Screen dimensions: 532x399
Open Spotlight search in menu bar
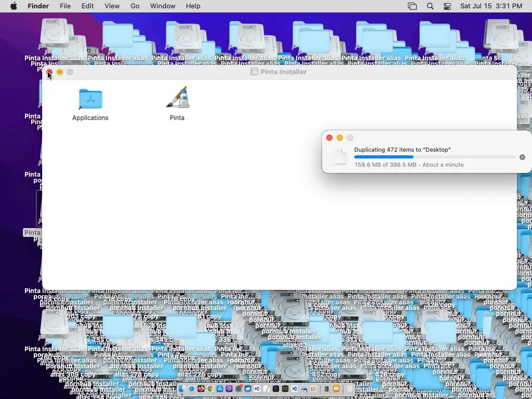point(430,6)
